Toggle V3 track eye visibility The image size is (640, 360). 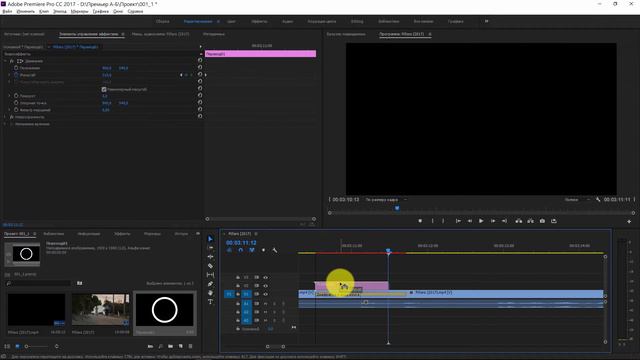tap(266, 278)
